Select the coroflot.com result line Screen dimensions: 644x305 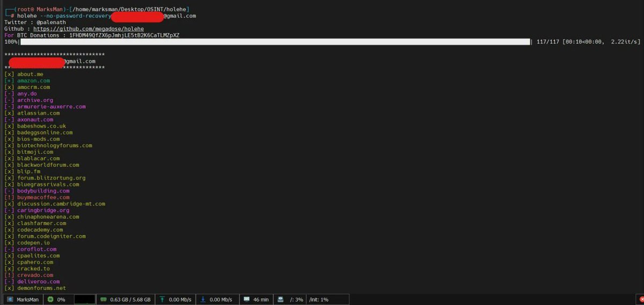click(30, 249)
